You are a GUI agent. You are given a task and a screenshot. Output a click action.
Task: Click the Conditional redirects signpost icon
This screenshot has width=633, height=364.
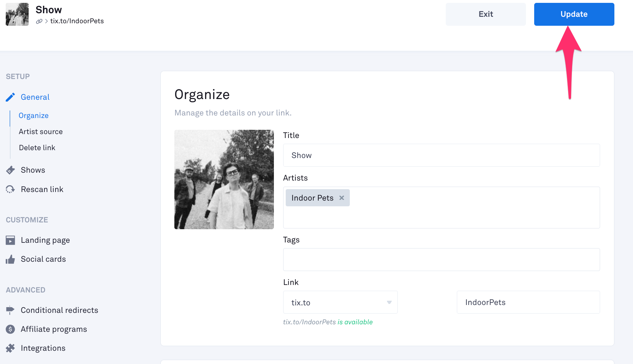coord(10,310)
